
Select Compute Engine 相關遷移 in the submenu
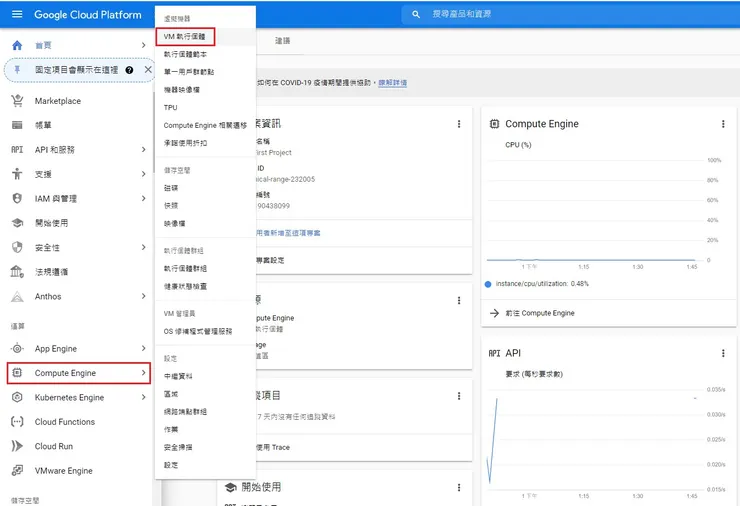click(205, 126)
